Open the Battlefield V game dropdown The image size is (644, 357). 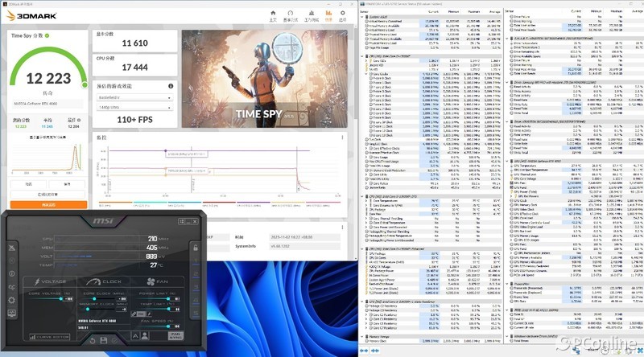[133, 96]
